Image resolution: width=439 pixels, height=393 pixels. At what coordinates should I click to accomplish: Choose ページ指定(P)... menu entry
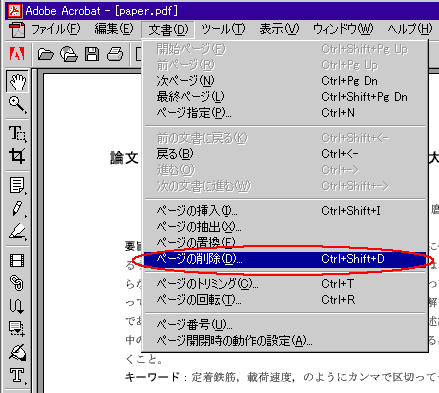pos(285,113)
